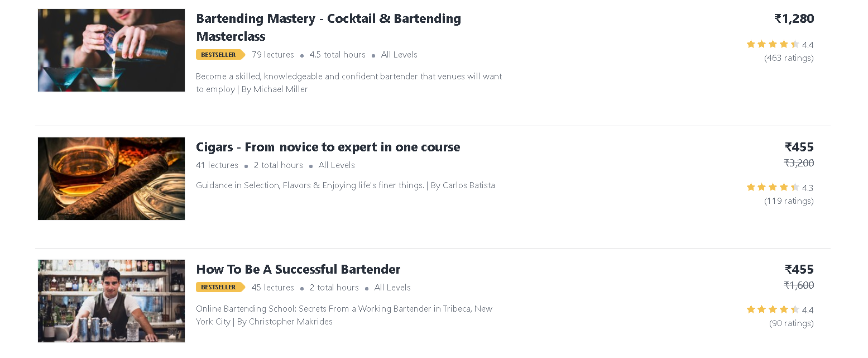Viewport: 868px width, 358px height.
Task: Click the struck-through ₹3,200 original price
Action: click(x=799, y=163)
